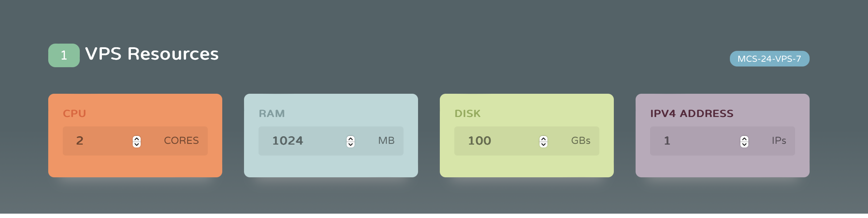
Task: Click the CPU card label
Action: [74, 114]
